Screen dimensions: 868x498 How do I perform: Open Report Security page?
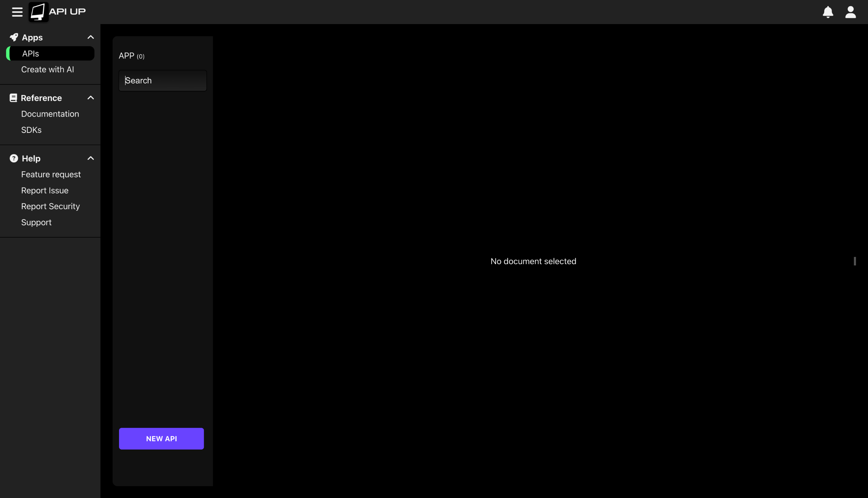[x=50, y=206]
